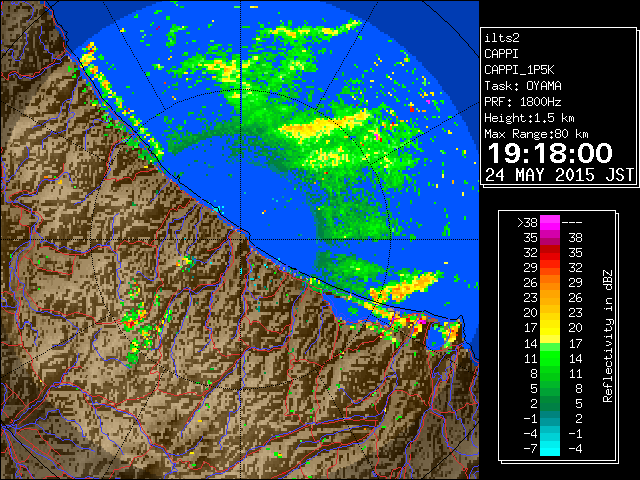Click the 'Max Range:80 km' text
Viewport: 640px width, 480px height.
536,134
